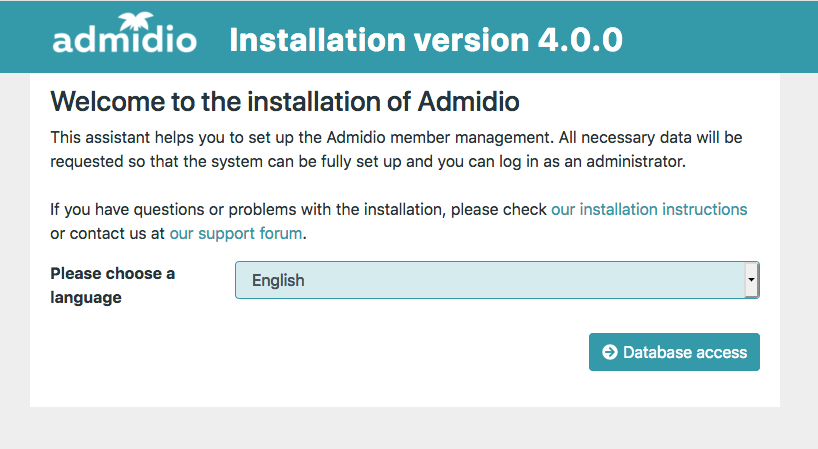Click the "Installation version 4.0.0" title

425,40
